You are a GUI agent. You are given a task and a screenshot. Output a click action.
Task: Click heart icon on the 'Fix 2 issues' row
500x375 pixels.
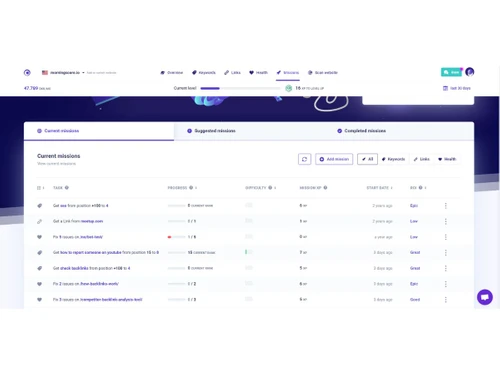(40, 284)
